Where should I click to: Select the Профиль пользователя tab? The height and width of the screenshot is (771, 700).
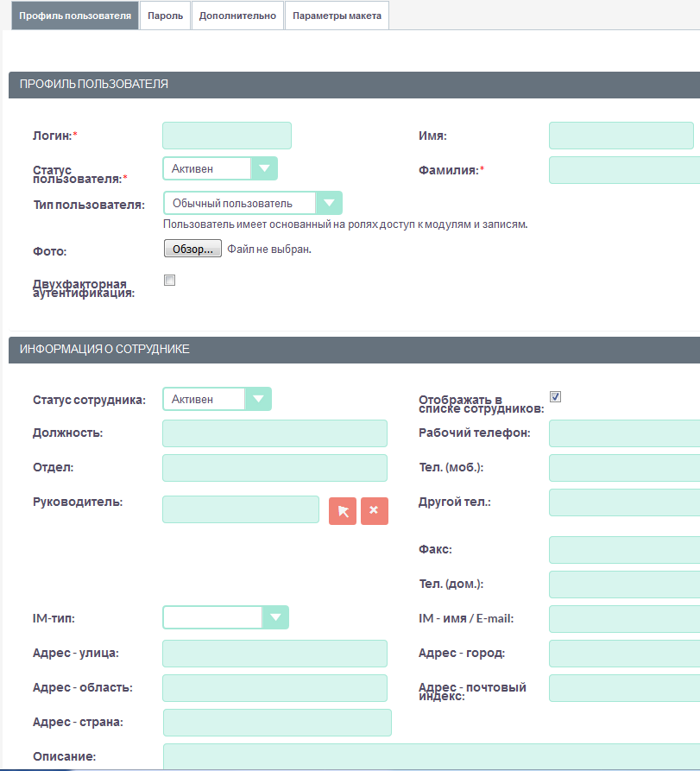pos(70,16)
